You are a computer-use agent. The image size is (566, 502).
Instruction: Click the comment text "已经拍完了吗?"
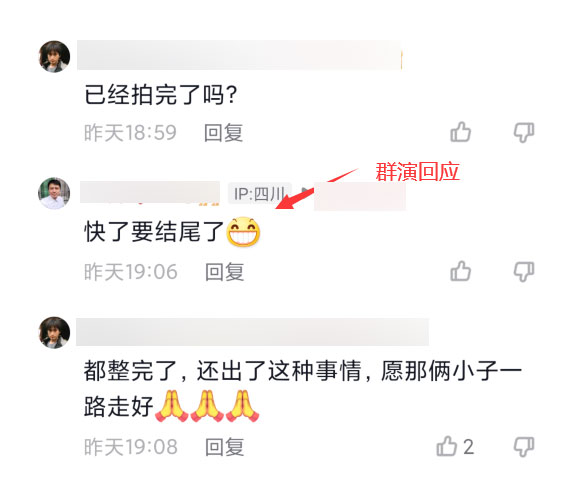161,95
